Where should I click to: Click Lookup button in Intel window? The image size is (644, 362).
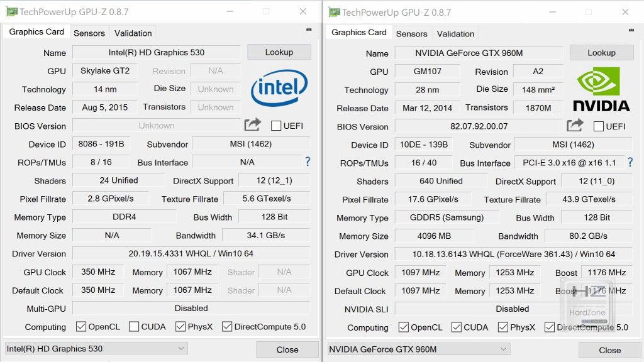point(279,52)
